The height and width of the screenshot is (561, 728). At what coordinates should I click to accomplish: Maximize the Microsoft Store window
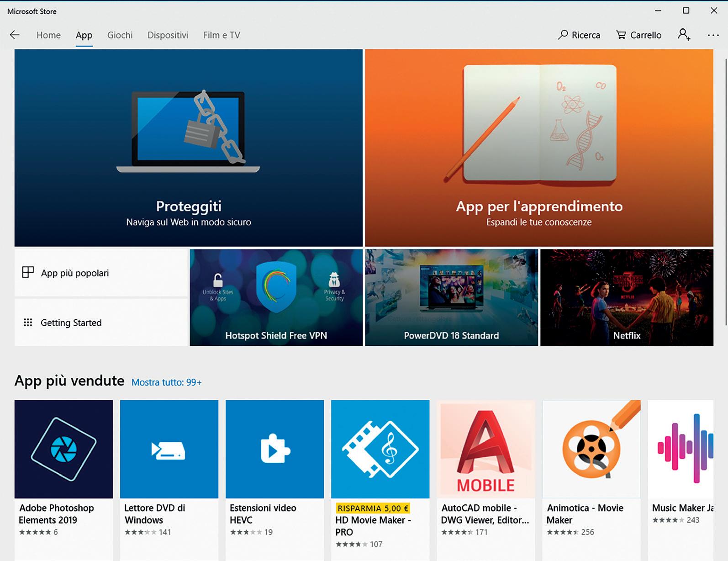[686, 11]
